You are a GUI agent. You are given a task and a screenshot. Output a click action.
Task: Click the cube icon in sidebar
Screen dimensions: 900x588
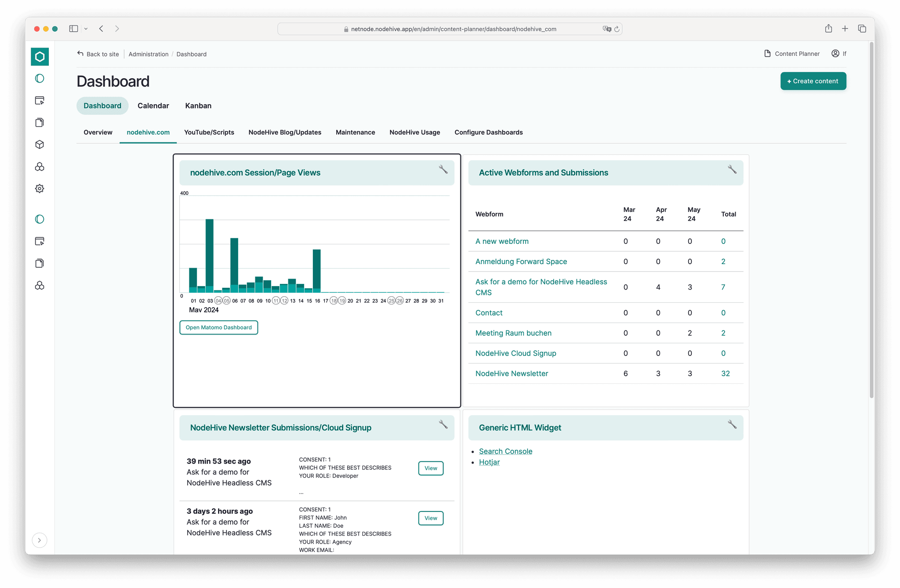(x=40, y=145)
